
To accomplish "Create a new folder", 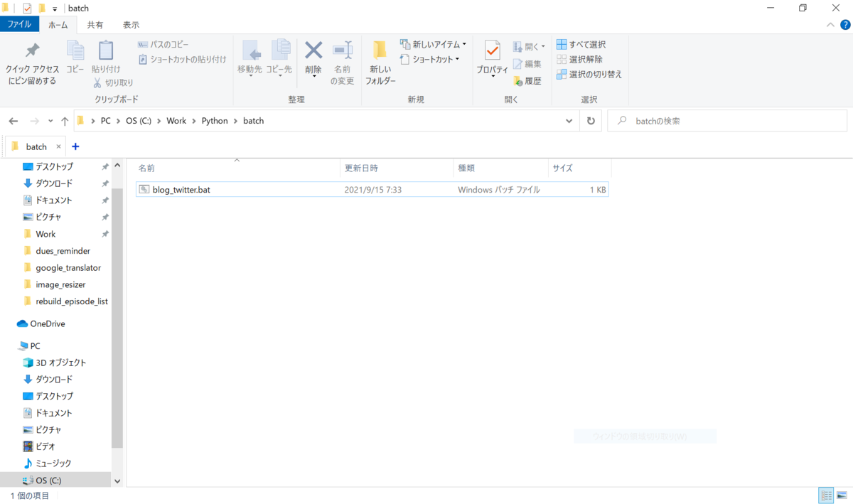I will tap(380, 63).
